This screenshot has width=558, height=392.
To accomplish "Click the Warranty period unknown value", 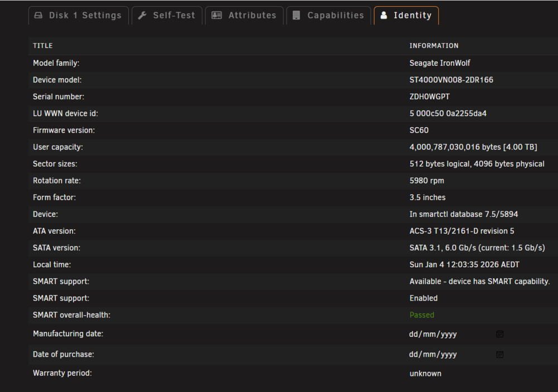I will (425, 374).
